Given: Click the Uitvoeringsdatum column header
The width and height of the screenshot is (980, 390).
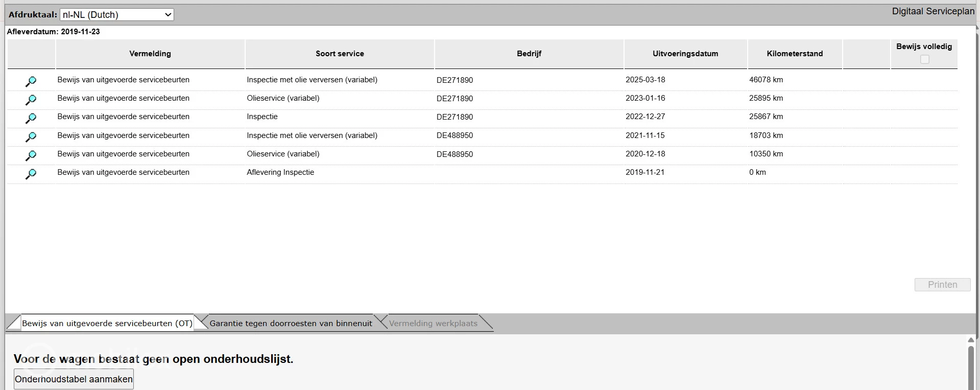Looking at the screenshot, I should [685, 54].
